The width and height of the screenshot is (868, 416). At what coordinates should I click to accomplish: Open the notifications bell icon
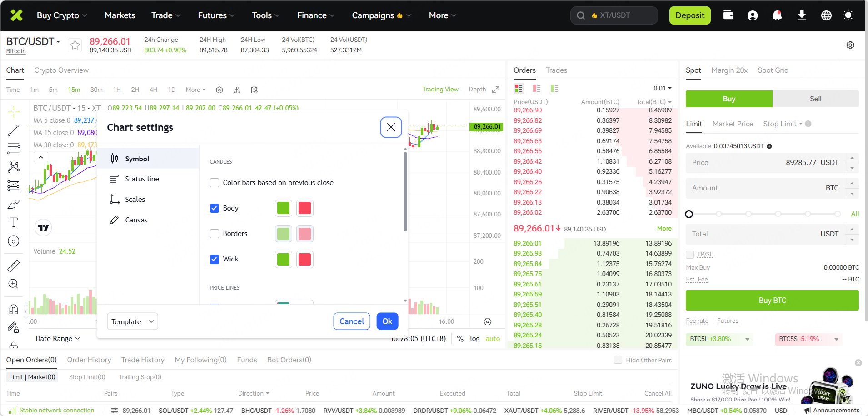(777, 15)
